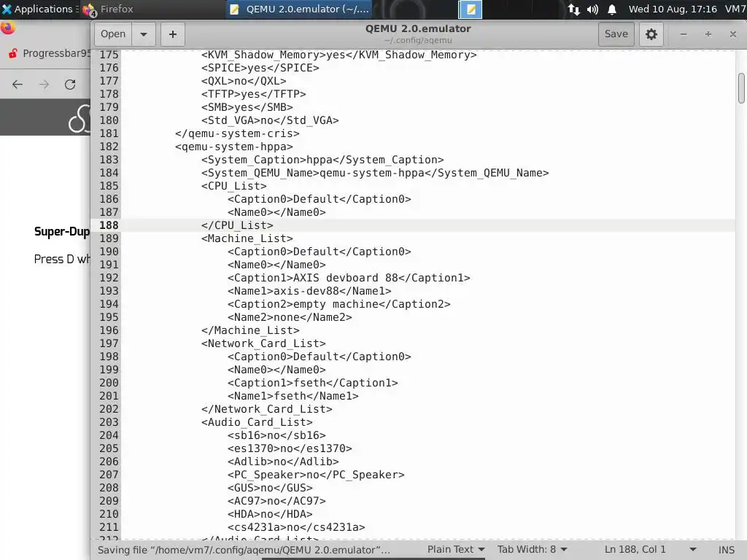The image size is (747, 560).
Task: Click the Name1 axis-dev88 line
Action: click(309, 291)
